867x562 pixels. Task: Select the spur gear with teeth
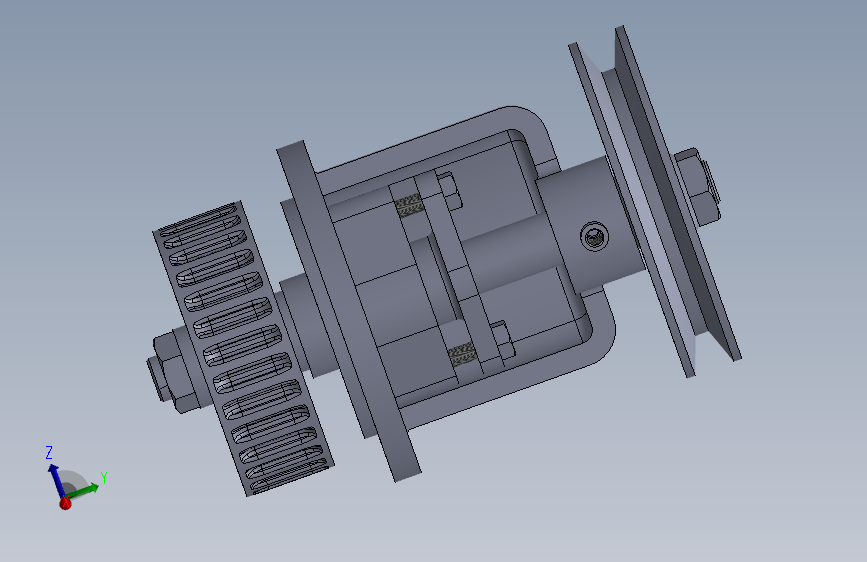[243, 348]
